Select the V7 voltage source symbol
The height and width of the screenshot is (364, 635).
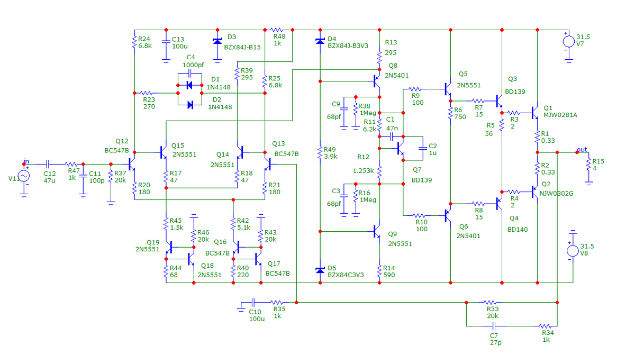(x=569, y=41)
